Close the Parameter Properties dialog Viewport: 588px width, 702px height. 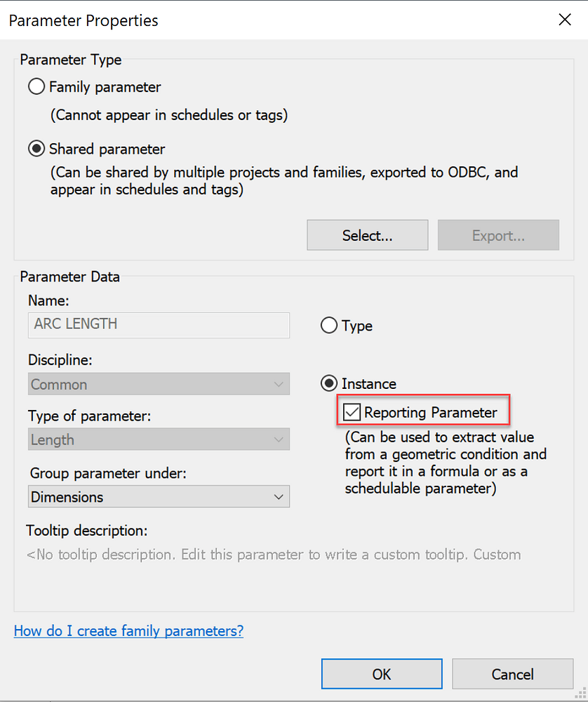pyautogui.click(x=565, y=20)
